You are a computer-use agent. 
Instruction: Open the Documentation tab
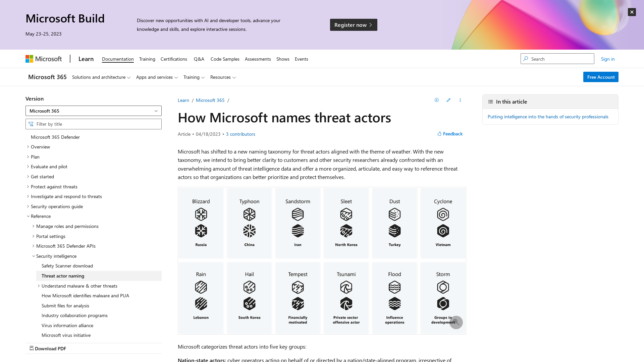pyautogui.click(x=118, y=59)
